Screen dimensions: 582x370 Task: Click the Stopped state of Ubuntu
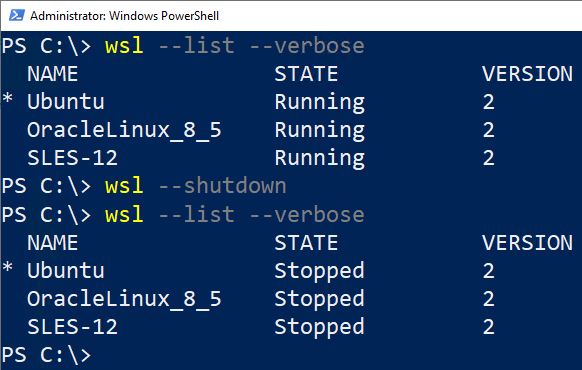(319, 271)
